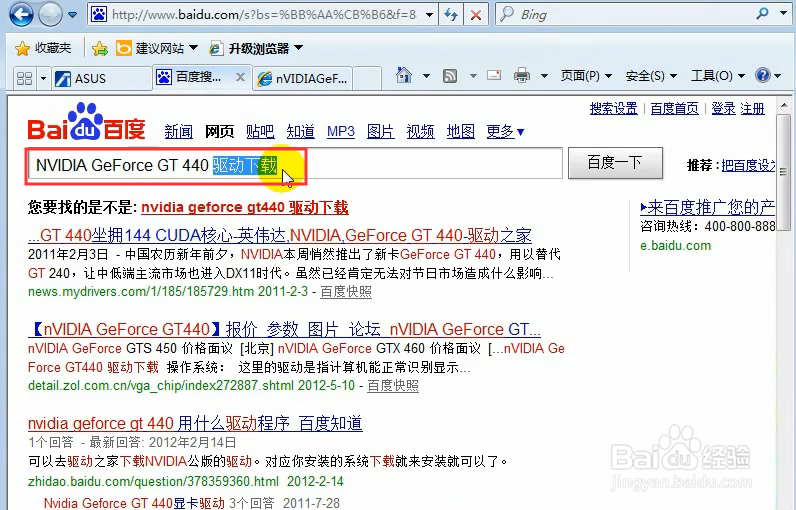This screenshot has height=510, width=796.
Task: Open a new blank tab
Action: click(367, 78)
